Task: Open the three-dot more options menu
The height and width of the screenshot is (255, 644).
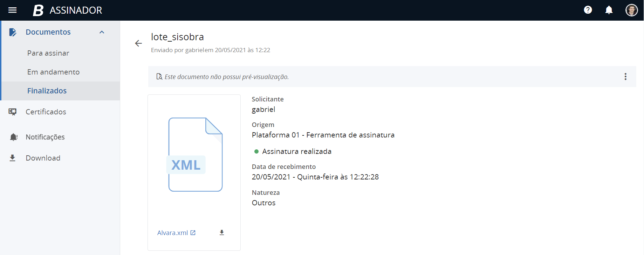Action: (625, 77)
